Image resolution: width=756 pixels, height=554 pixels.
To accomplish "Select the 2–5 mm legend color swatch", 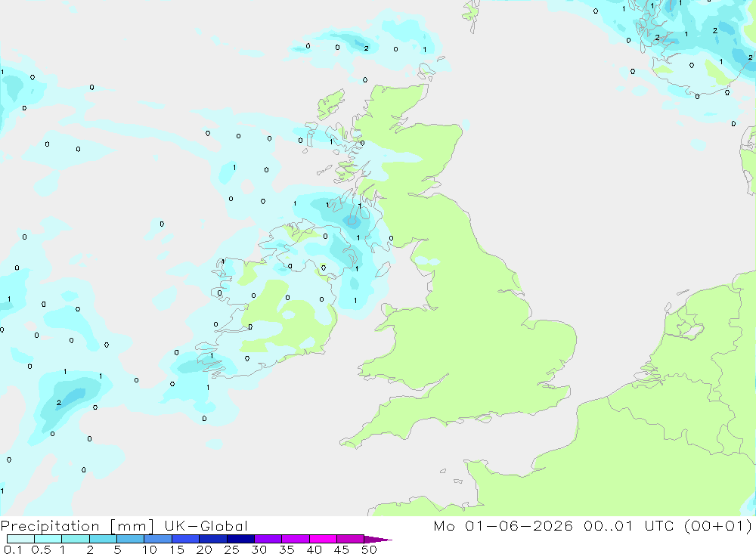I will [x=103, y=539].
